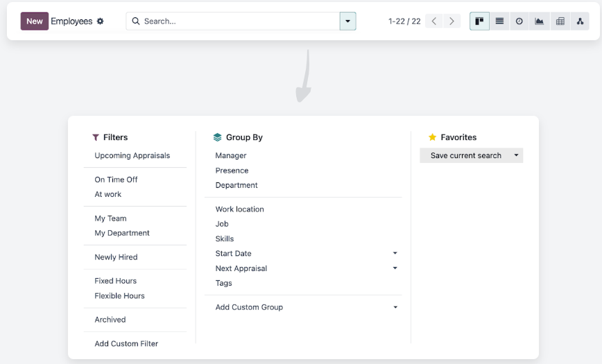Viewport: 602px width, 364px height.
Task: Toggle the My Team filter
Action: click(x=110, y=218)
